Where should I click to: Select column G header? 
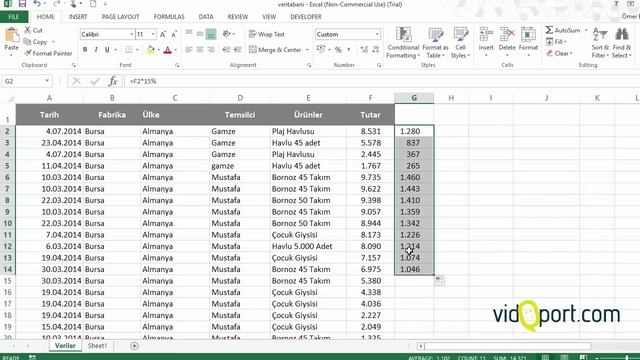point(414,98)
